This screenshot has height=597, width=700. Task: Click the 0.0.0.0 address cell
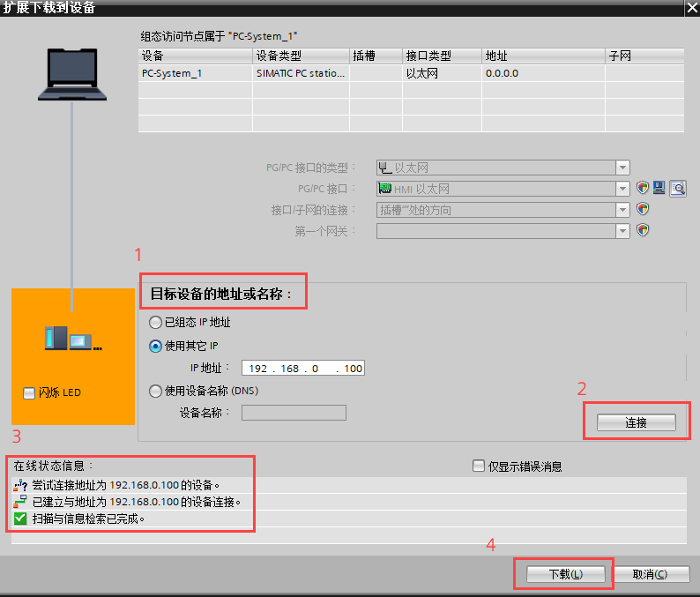(543, 73)
